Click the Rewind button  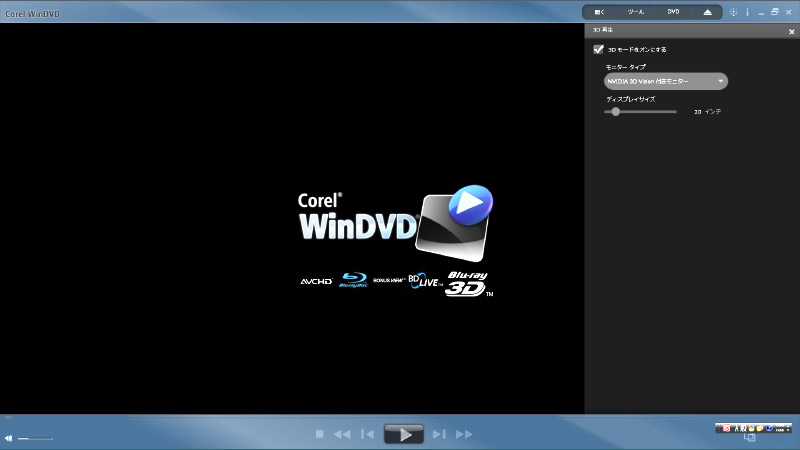[x=342, y=434]
